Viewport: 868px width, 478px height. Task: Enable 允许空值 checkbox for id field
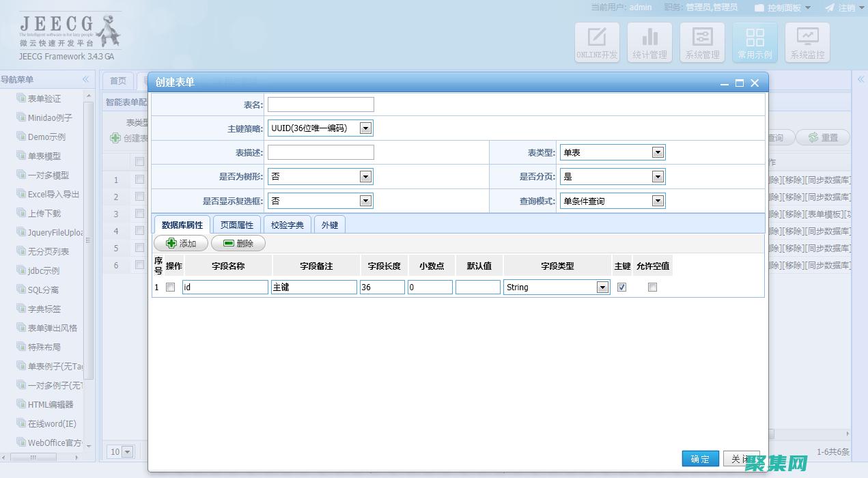coord(652,287)
